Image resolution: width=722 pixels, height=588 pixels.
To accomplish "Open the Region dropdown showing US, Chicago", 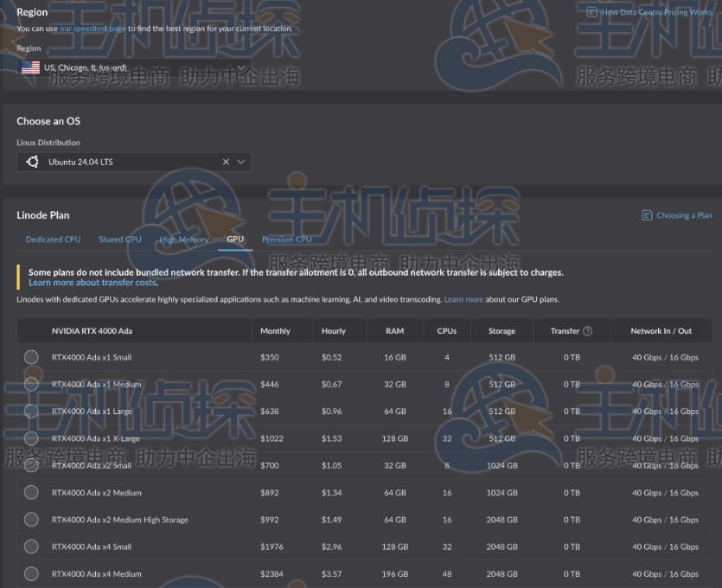I will 134,67.
